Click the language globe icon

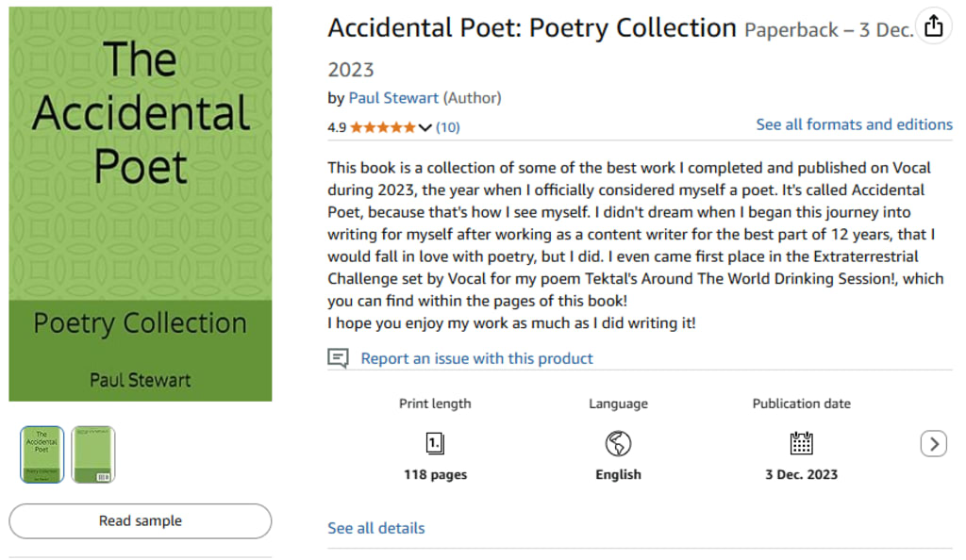coord(618,443)
